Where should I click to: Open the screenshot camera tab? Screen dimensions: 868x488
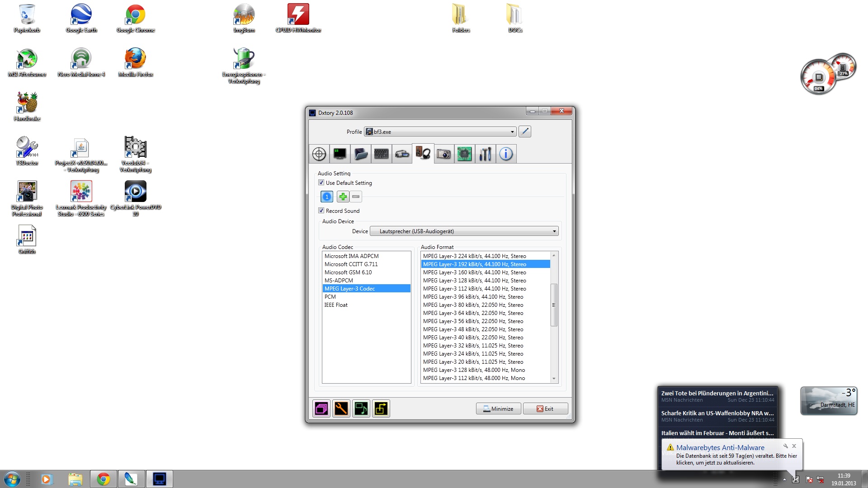click(443, 154)
